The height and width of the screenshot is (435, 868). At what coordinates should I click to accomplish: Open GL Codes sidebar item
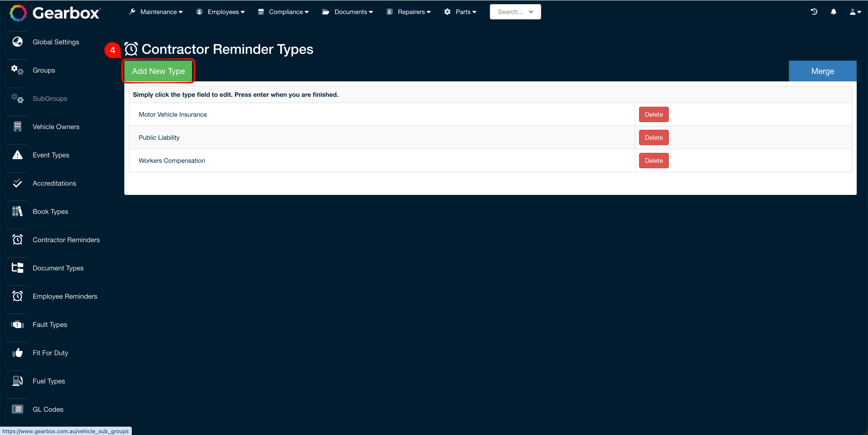coord(48,409)
